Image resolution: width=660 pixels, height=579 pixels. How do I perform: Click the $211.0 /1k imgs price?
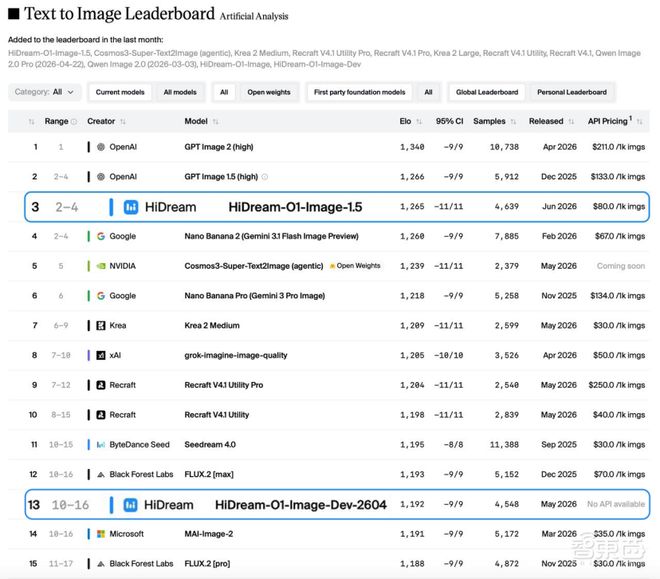click(x=618, y=147)
